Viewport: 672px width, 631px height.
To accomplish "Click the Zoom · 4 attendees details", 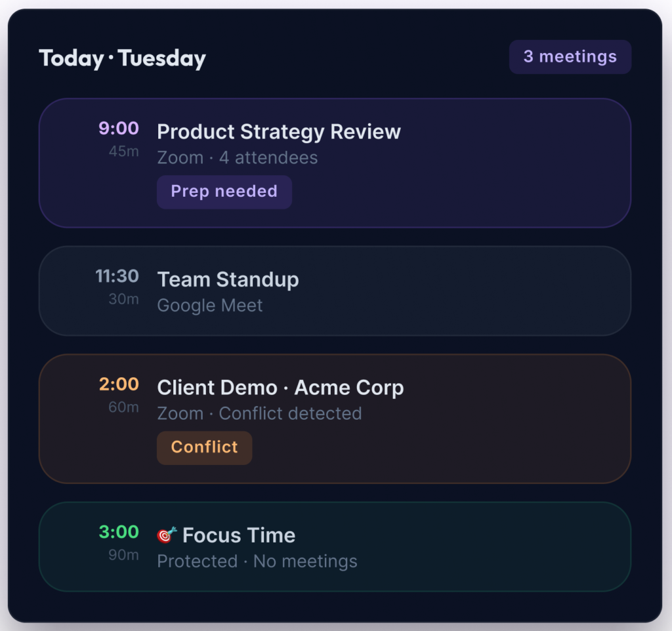I will click(x=237, y=158).
